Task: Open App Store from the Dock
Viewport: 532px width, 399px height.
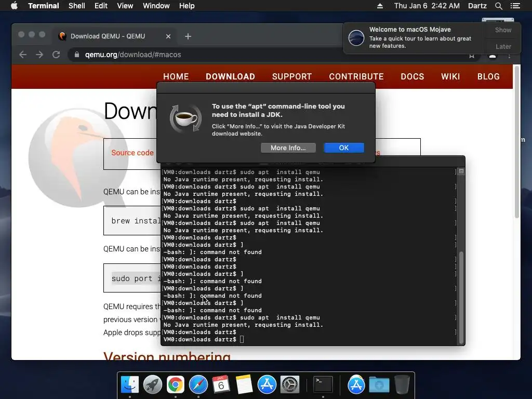Action: [x=267, y=385]
